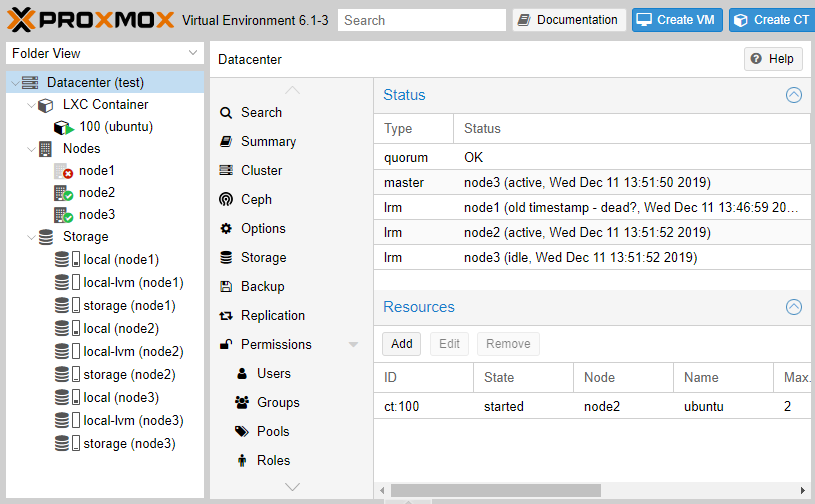Click the Options gear icon

tap(226, 229)
